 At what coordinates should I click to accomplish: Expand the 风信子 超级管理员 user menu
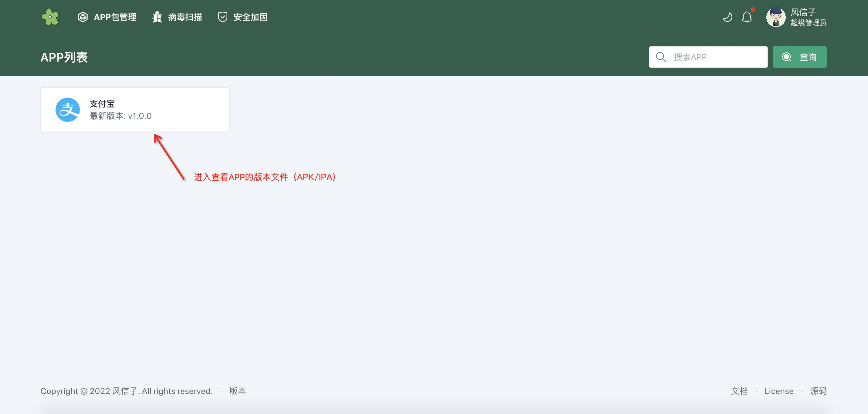click(796, 17)
